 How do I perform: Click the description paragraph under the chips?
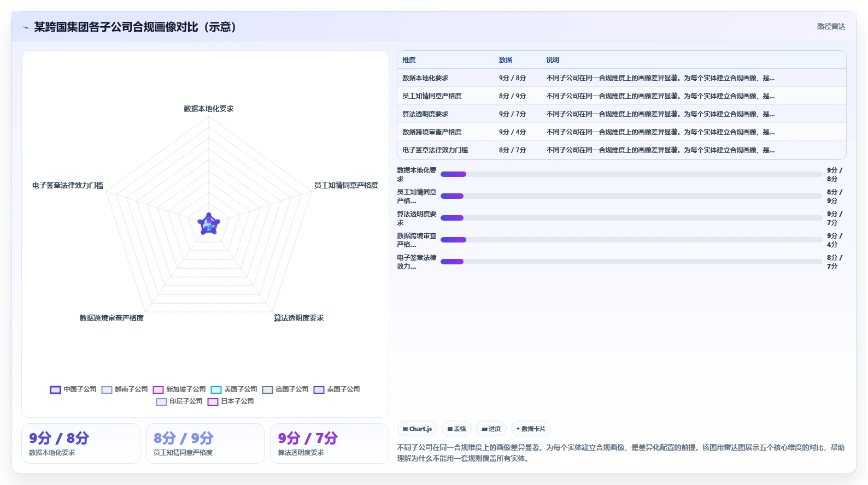click(x=621, y=453)
